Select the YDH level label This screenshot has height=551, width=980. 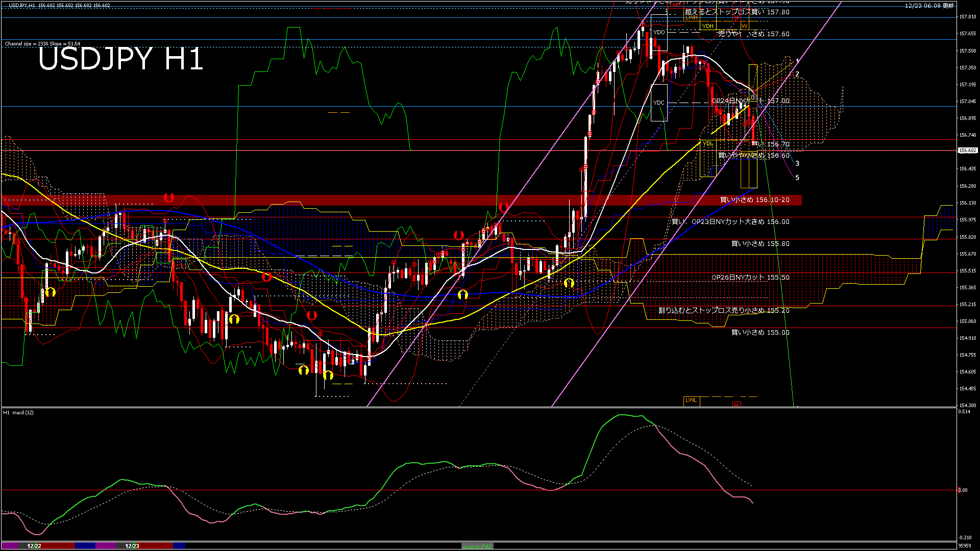707,26
